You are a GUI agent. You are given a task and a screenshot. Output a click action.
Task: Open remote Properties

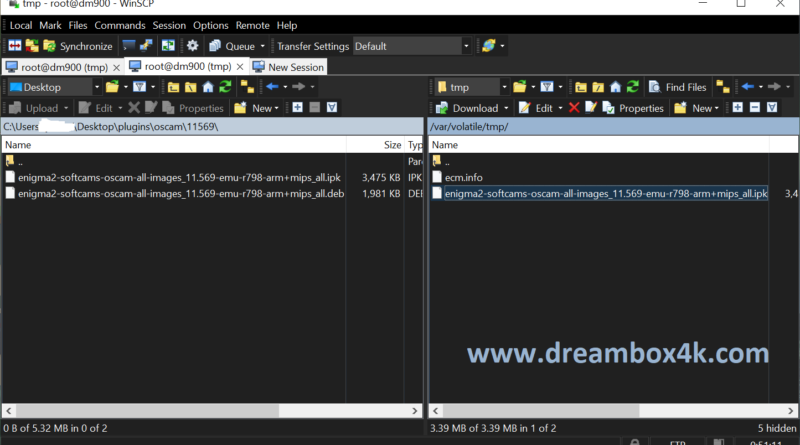coord(633,108)
